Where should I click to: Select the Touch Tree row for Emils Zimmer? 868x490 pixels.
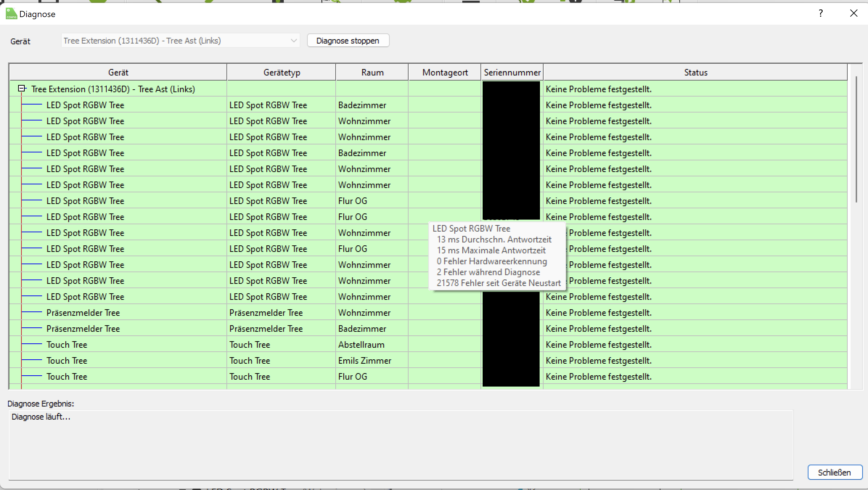coord(67,360)
